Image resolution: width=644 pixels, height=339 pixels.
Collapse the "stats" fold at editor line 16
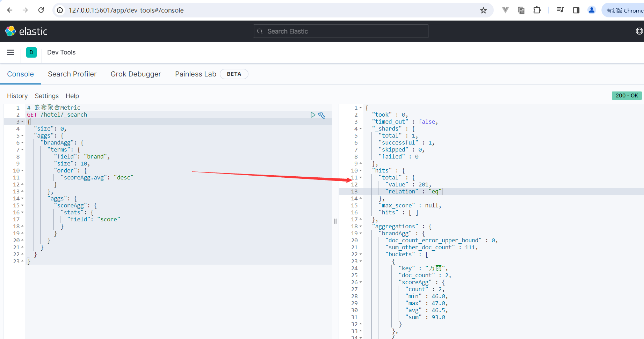pyautogui.click(x=22, y=213)
